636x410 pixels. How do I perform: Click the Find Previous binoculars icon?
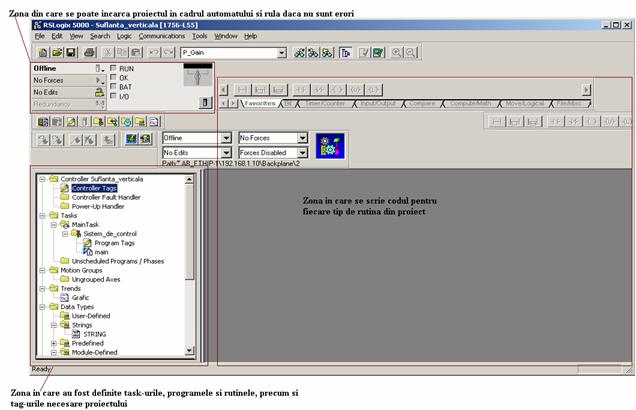[299, 53]
